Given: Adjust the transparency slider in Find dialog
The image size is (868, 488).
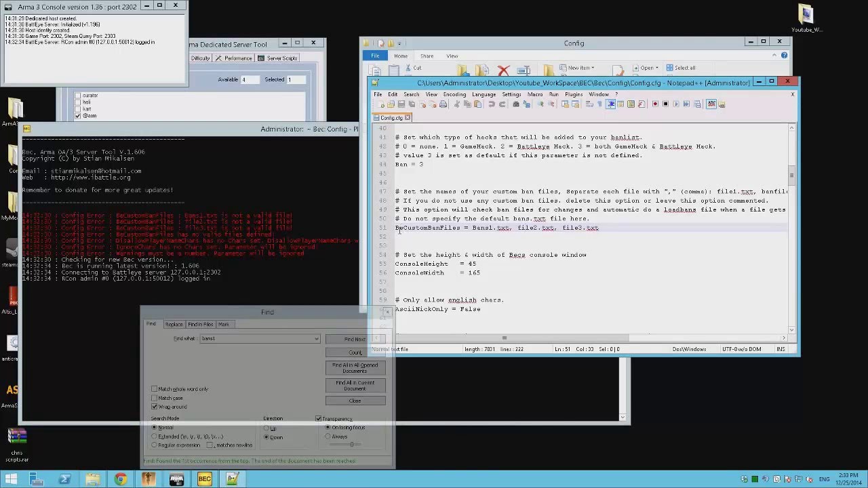Looking at the screenshot, I should (351, 445).
